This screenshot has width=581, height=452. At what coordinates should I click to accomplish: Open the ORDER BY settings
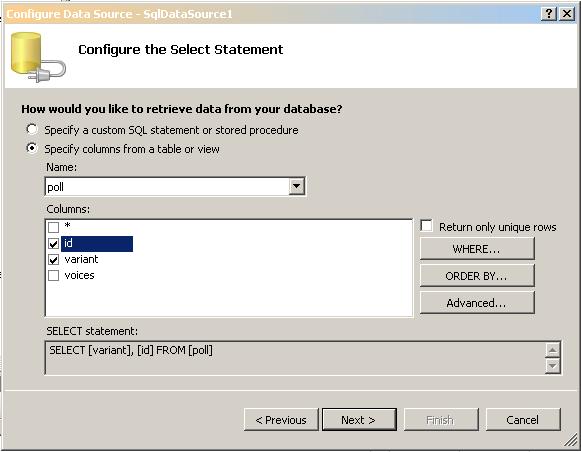tap(477, 276)
